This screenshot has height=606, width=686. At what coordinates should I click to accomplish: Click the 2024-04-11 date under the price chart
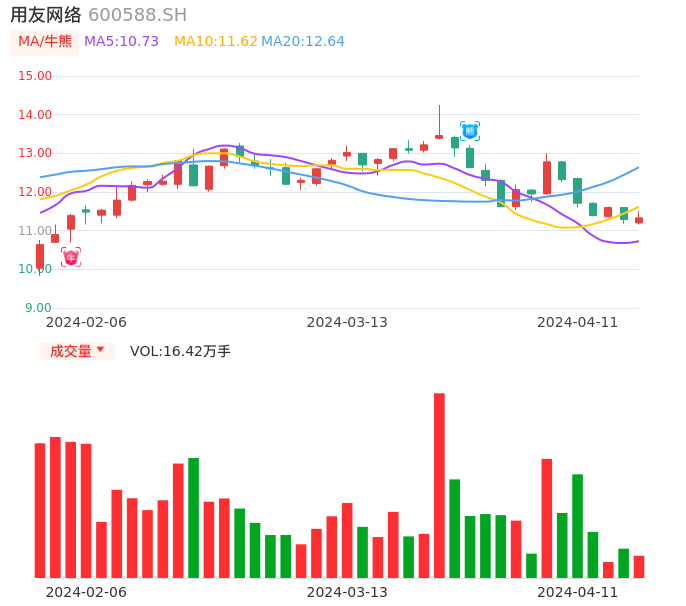tap(578, 323)
